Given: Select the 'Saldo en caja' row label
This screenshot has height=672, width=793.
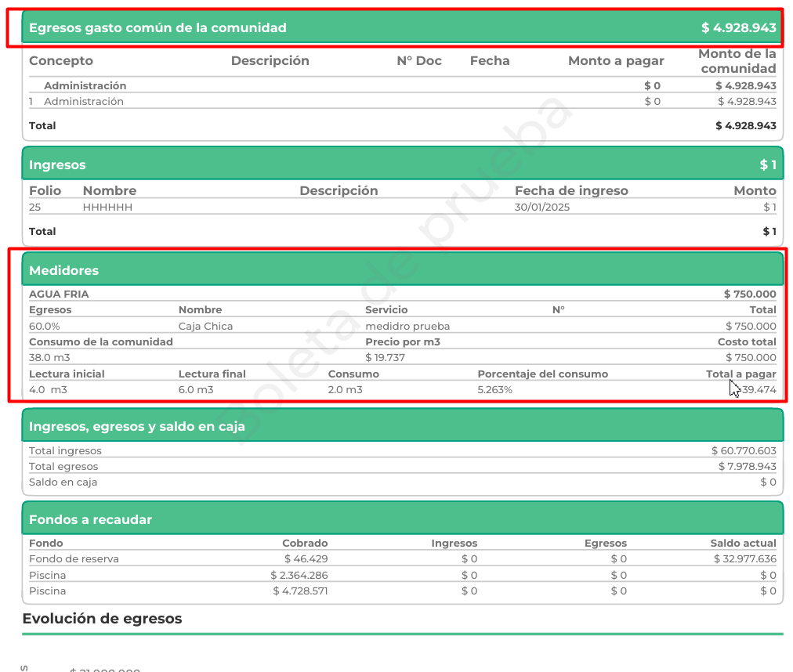Looking at the screenshot, I should click(63, 482).
